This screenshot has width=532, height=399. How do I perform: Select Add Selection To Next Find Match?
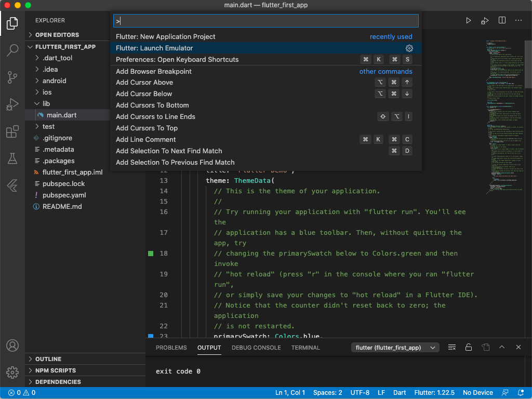point(266,151)
